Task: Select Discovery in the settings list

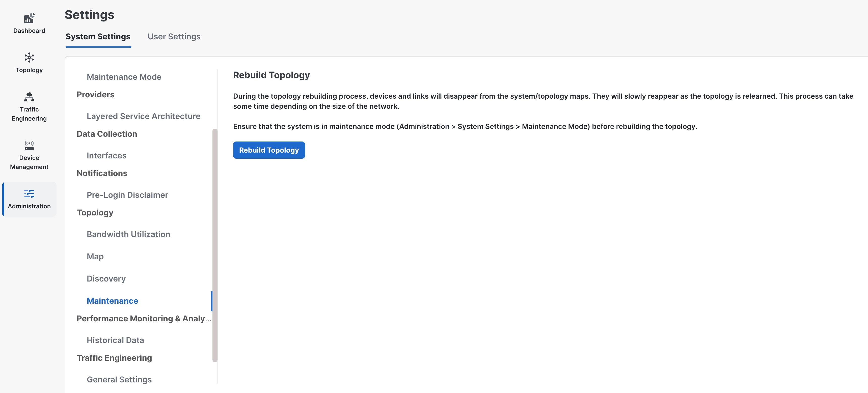Action: tap(106, 279)
